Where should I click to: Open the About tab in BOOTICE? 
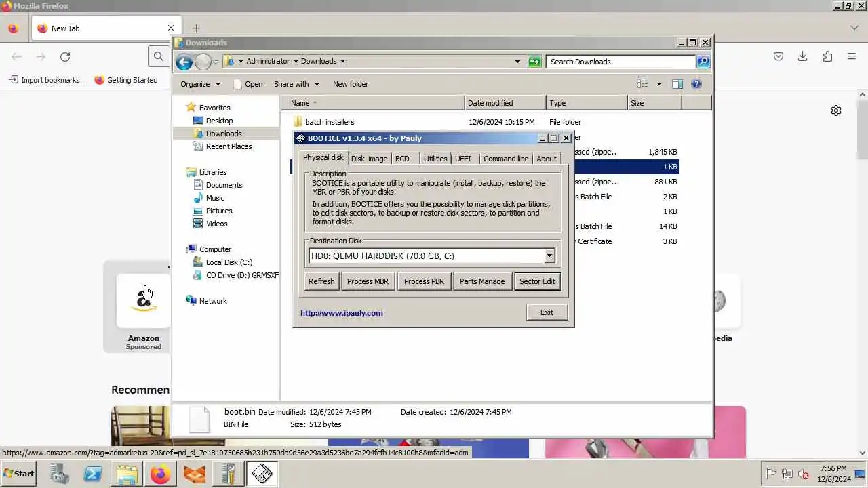coord(547,159)
